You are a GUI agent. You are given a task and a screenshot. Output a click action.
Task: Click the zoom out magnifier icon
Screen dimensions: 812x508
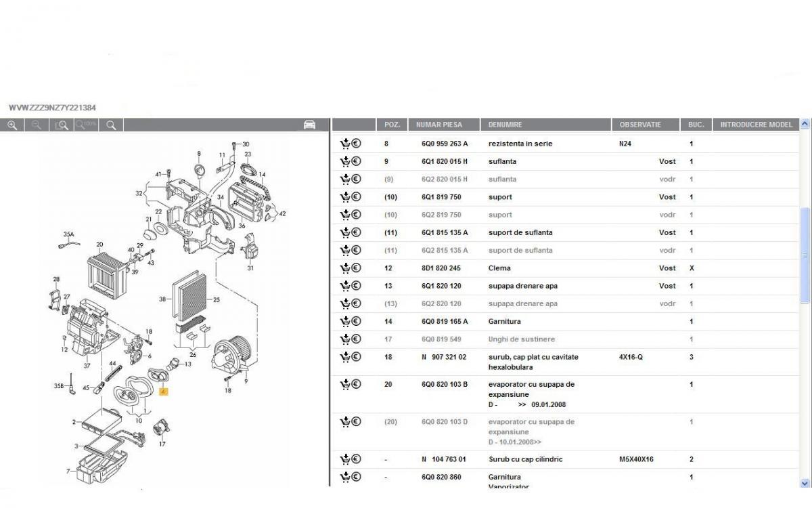pos(37,125)
